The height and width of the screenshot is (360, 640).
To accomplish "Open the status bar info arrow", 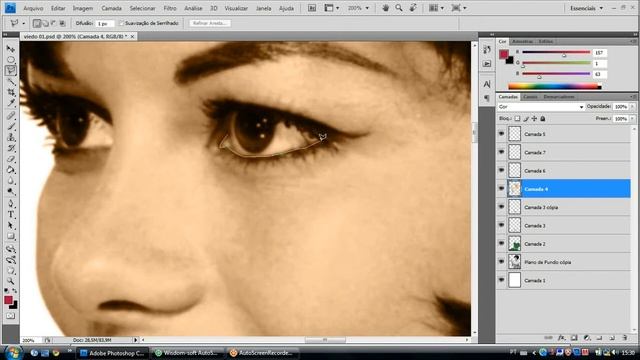I will coord(136,340).
